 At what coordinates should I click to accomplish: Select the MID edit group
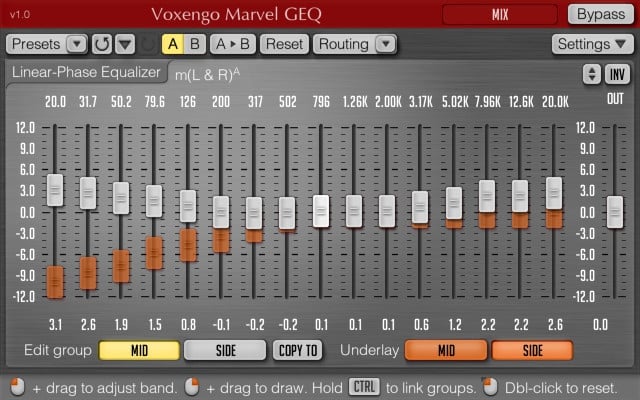coord(139,350)
